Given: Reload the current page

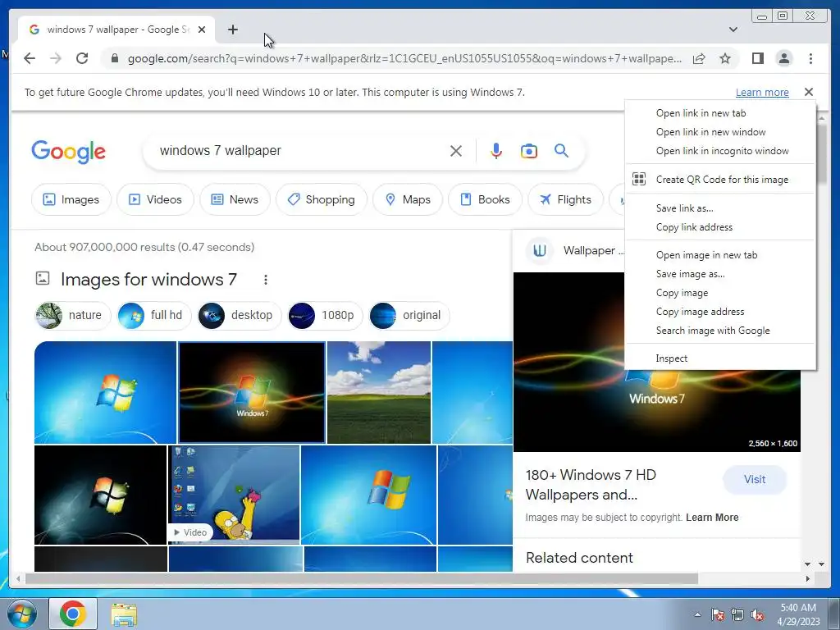Looking at the screenshot, I should (81, 58).
